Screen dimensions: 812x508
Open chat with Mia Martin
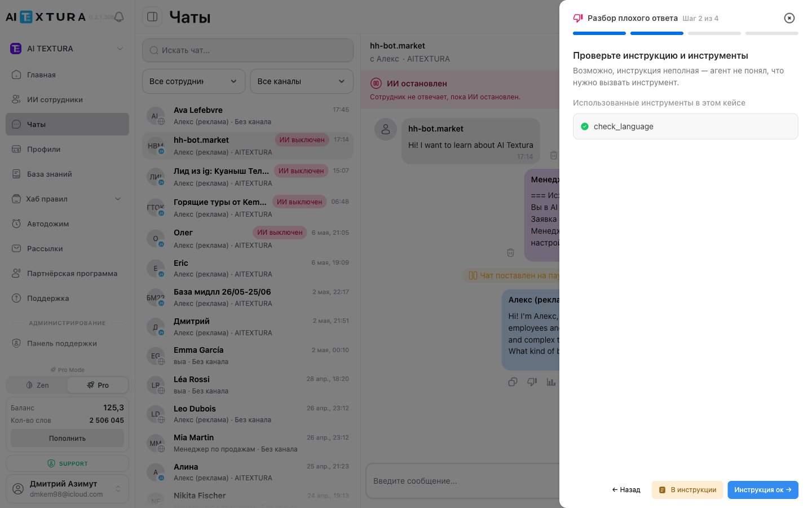pos(248,443)
